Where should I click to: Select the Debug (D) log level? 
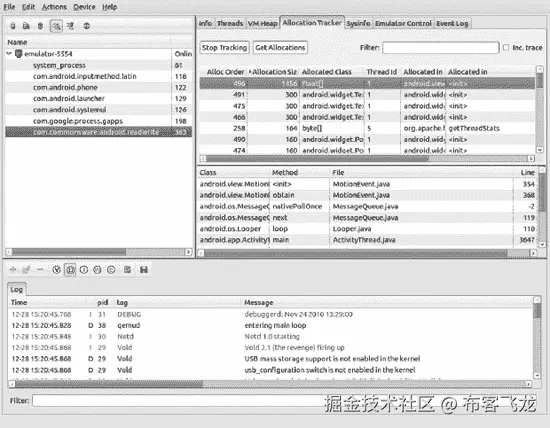click(x=70, y=269)
